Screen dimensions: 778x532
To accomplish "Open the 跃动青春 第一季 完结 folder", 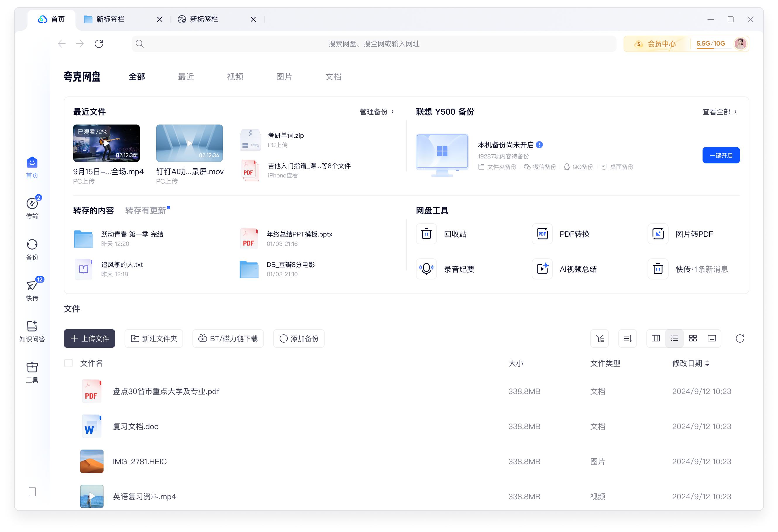I will coord(118,239).
